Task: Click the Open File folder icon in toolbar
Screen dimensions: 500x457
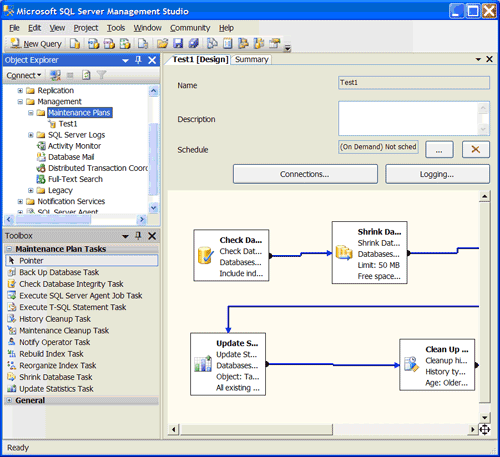Action: tap(162, 44)
